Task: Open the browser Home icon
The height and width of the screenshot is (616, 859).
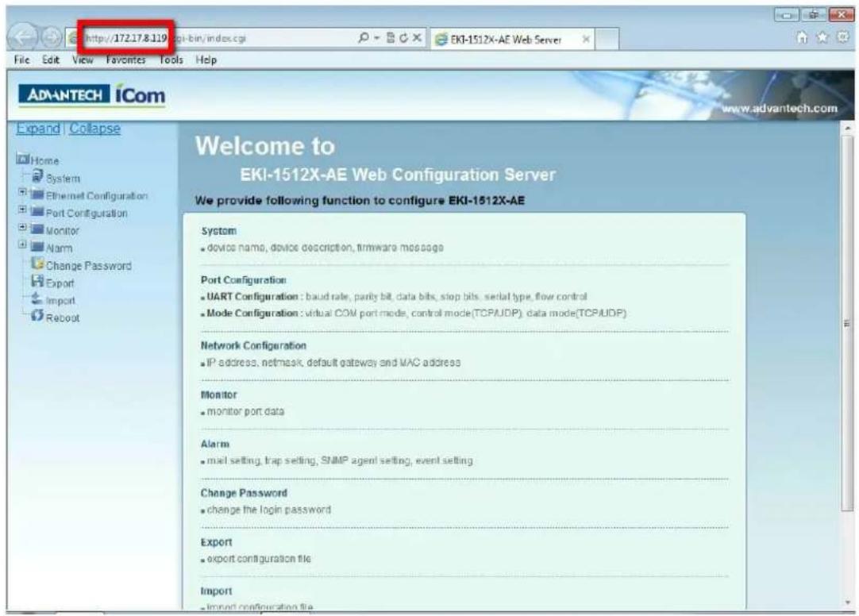Action: click(802, 37)
